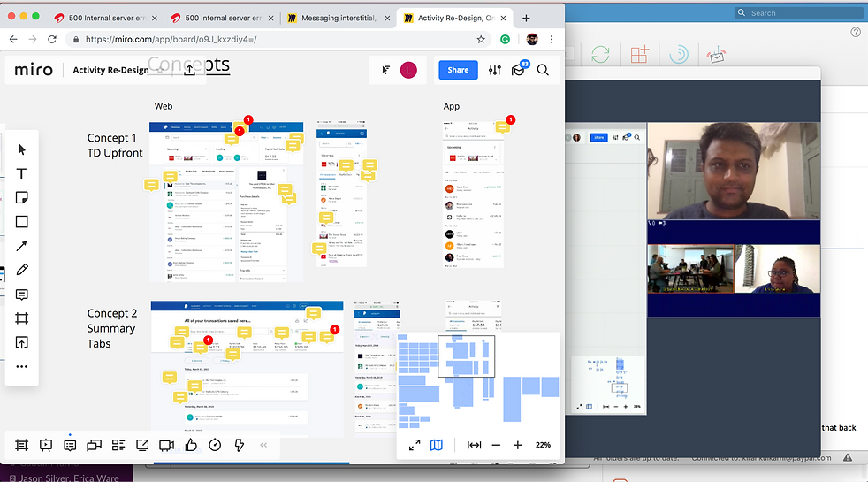Open comment on Concept 1 app mockup

(503, 127)
